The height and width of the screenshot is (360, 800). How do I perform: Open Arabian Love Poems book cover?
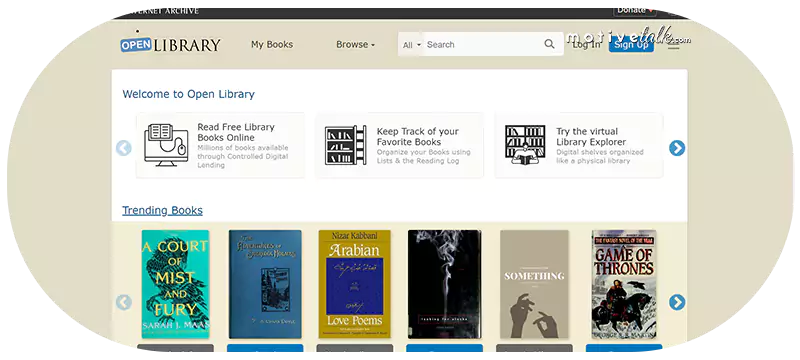point(355,284)
